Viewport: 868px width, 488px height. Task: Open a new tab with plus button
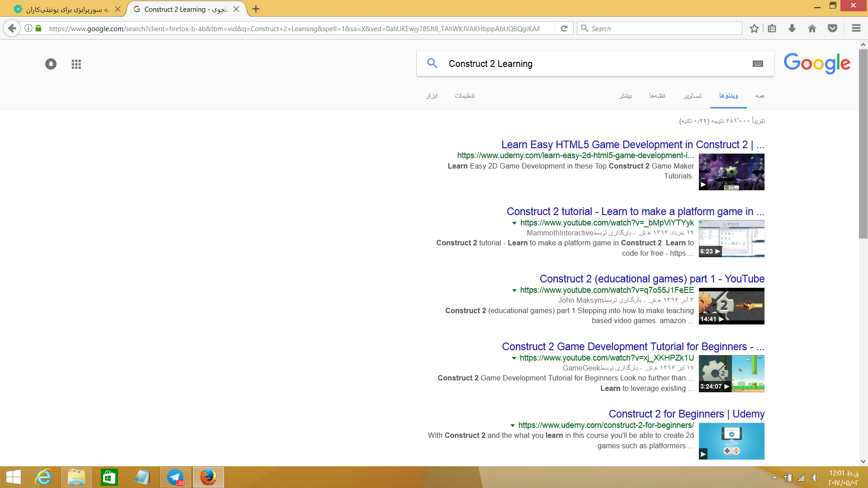(256, 9)
